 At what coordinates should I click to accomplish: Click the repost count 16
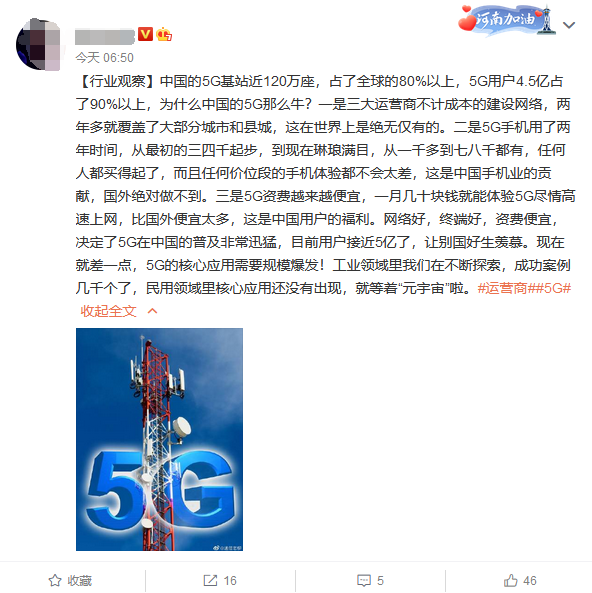230,581
